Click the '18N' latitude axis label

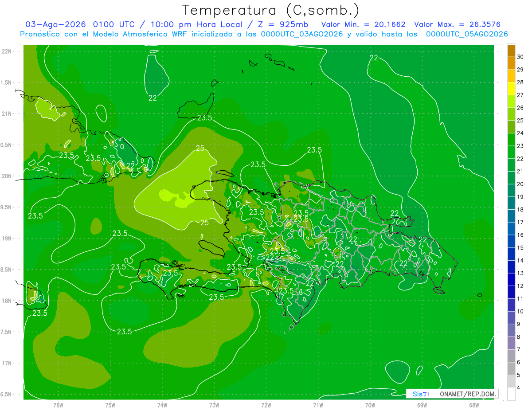(7, 301)
